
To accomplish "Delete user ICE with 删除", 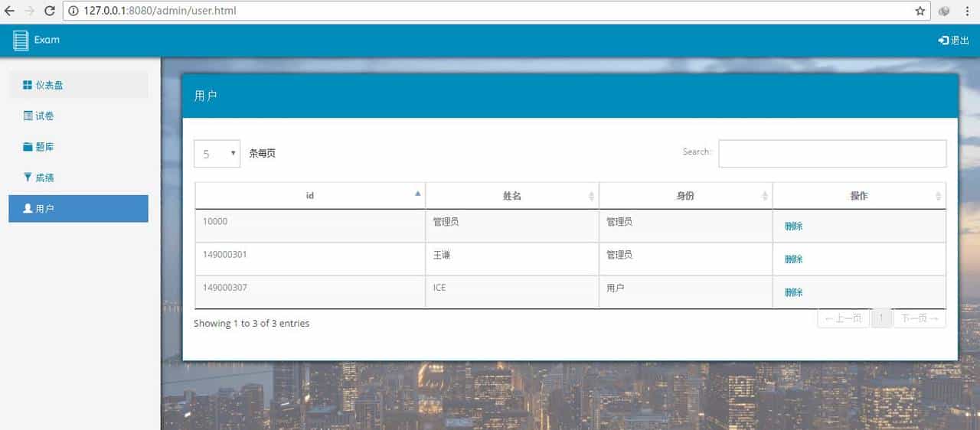I will 793,292.
